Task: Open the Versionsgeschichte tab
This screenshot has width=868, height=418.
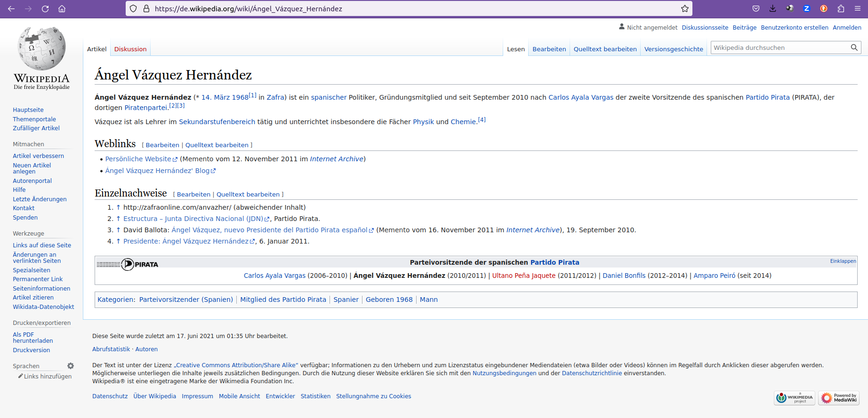Action: (x=674, y=49)
